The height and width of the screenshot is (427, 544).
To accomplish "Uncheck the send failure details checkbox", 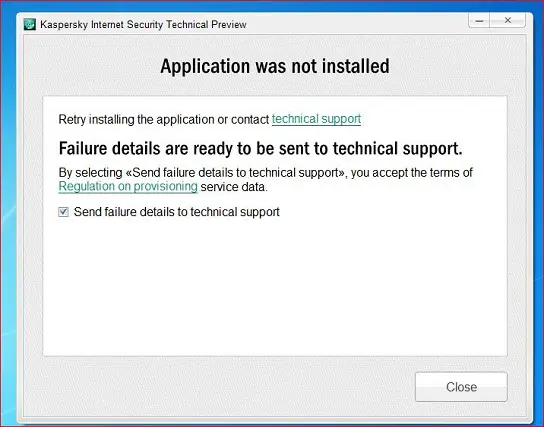I will point(63,212).
